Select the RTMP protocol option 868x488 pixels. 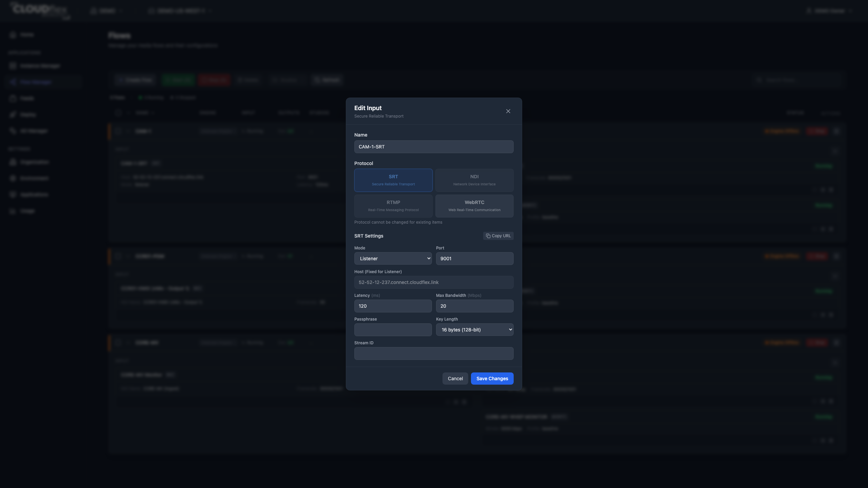click(x=393, y=206)
